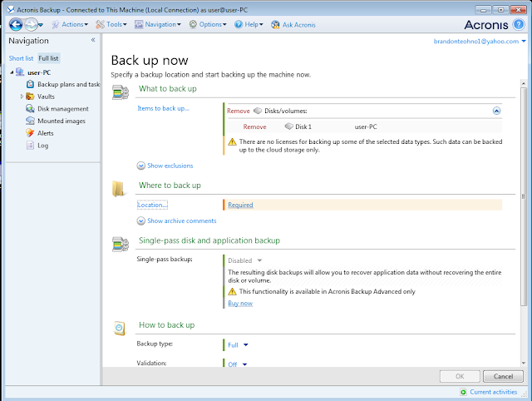
Task: Click Current activities in the status bar
Action: pos(489,392)
